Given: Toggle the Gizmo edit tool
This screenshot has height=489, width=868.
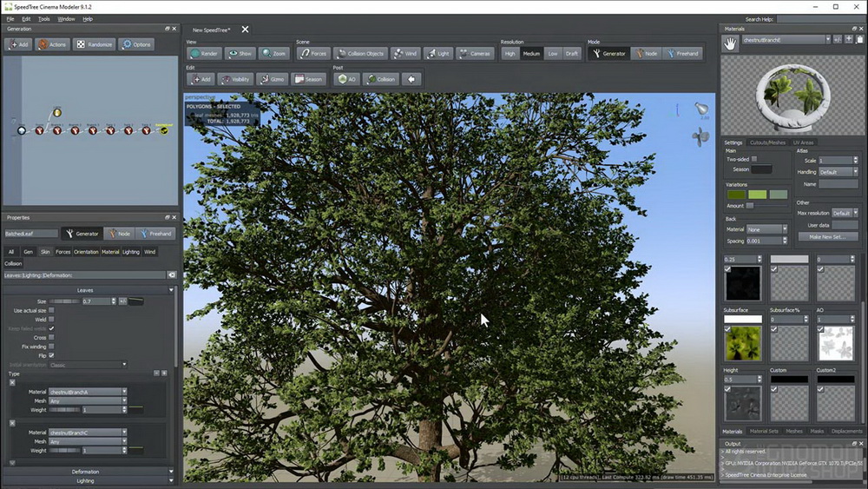Looking at the screenshot, I should pyautogui.click(x=273, y=79).
